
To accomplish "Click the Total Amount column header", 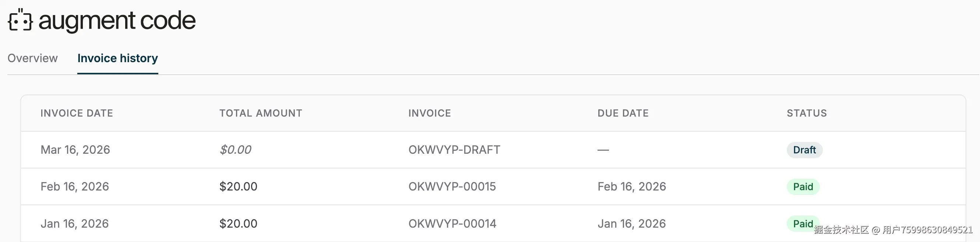I will 261,113.
